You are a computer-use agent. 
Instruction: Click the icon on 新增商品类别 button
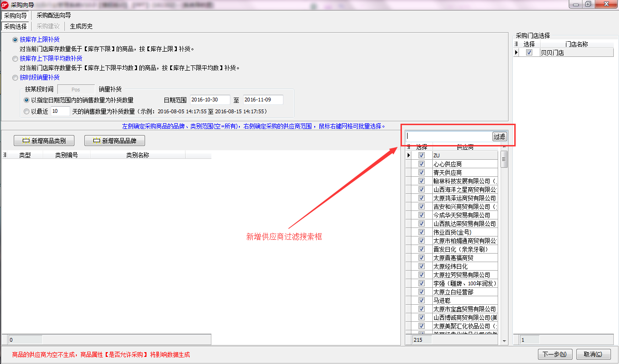pos(26,141)
